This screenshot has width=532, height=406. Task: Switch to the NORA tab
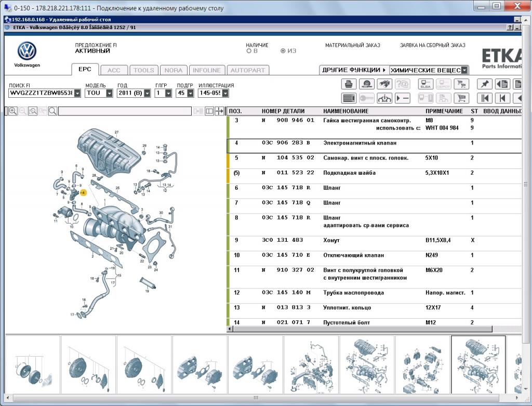[174, 70]
